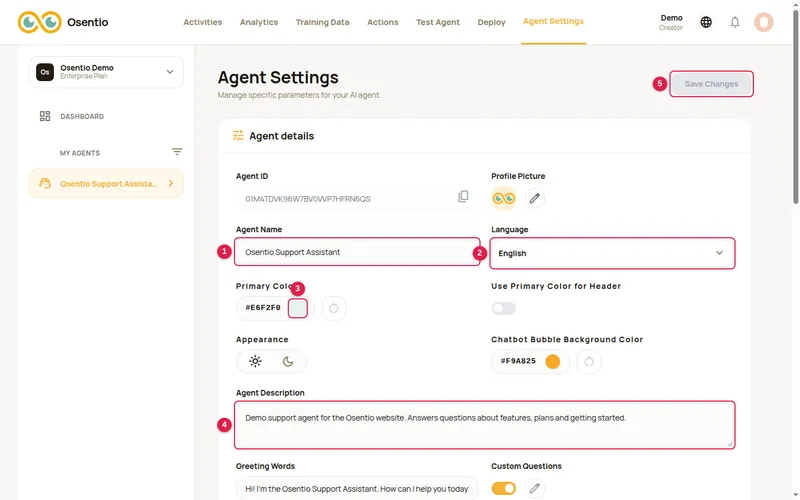800x500 pixels.
Task: Copy the Agent ID
Action: 463,196
